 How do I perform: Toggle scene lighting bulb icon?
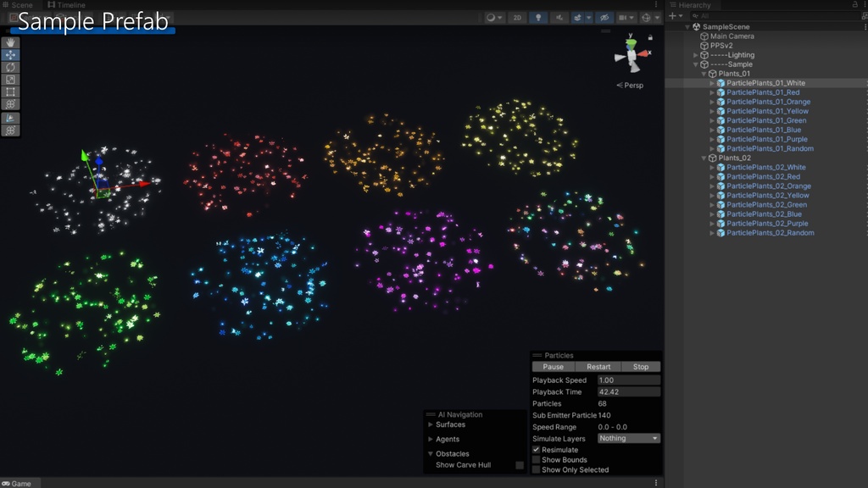[538, 18]
